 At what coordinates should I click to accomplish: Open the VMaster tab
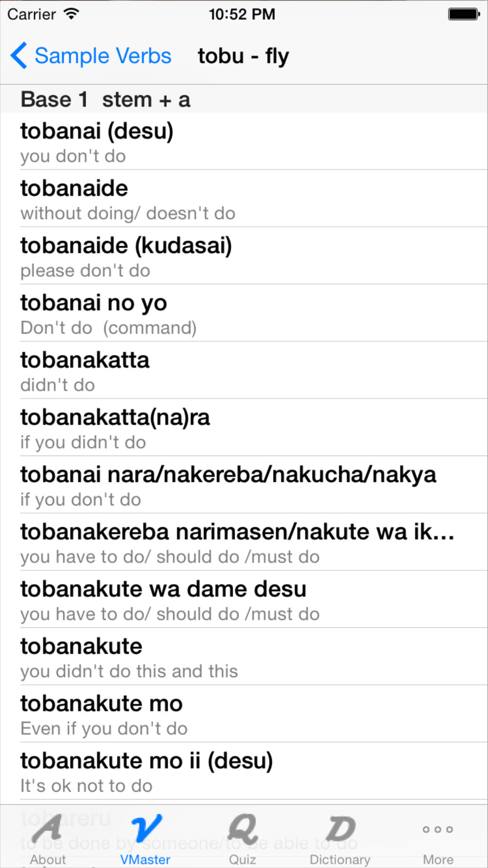point(145,839)
